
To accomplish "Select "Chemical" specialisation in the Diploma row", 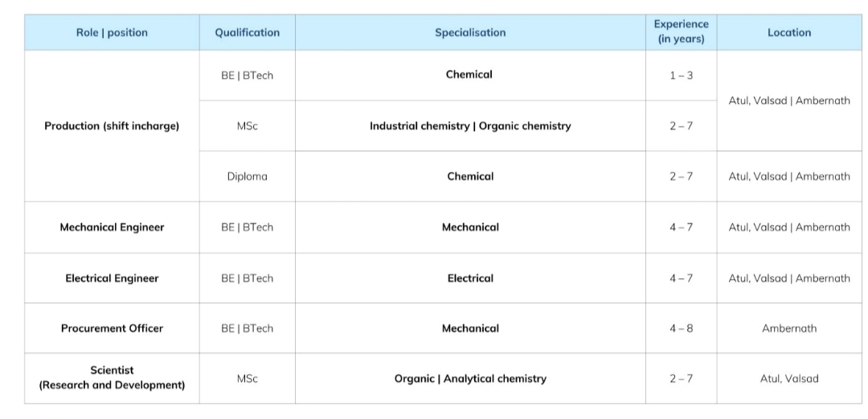I will coord(470,177).
